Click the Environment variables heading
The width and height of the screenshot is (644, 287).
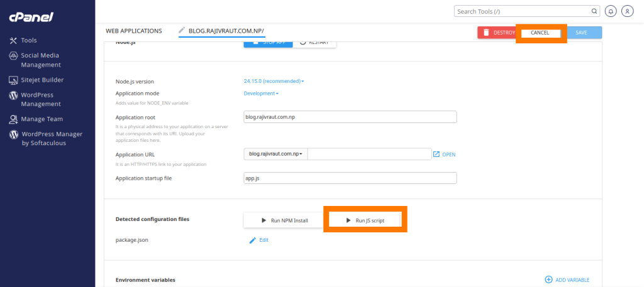click(145, 280)
